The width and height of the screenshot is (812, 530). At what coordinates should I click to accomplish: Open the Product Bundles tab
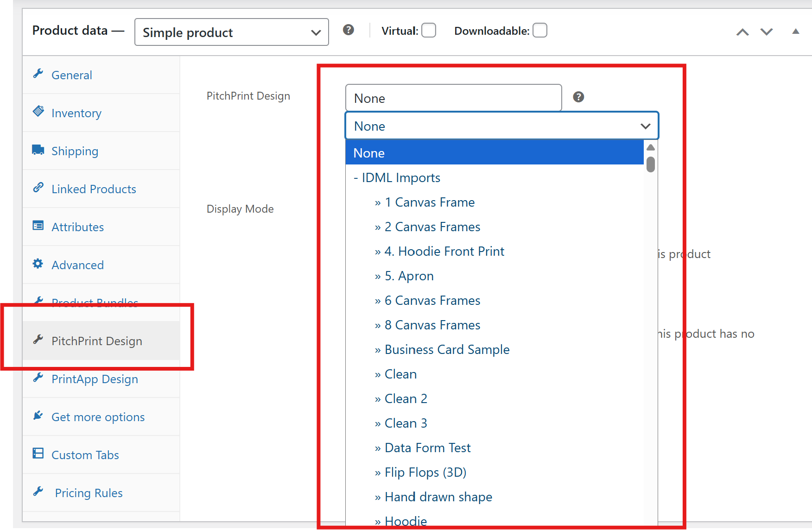click(101, 303)
